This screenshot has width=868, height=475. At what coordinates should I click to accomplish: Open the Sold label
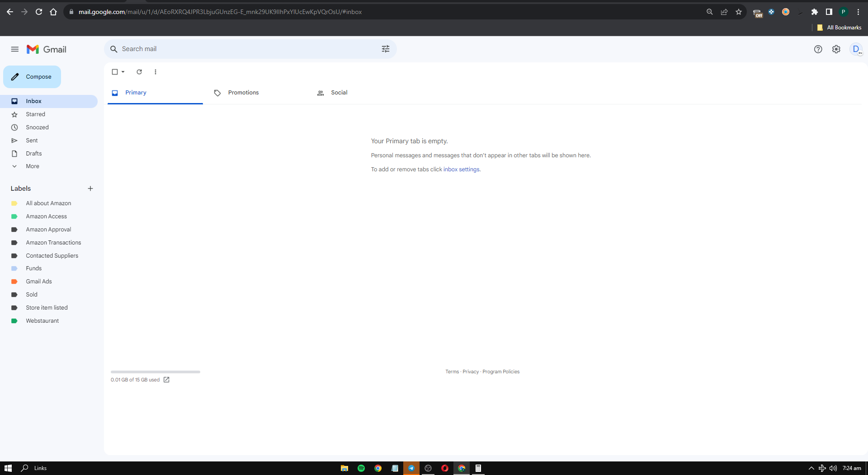pos(49,295)
